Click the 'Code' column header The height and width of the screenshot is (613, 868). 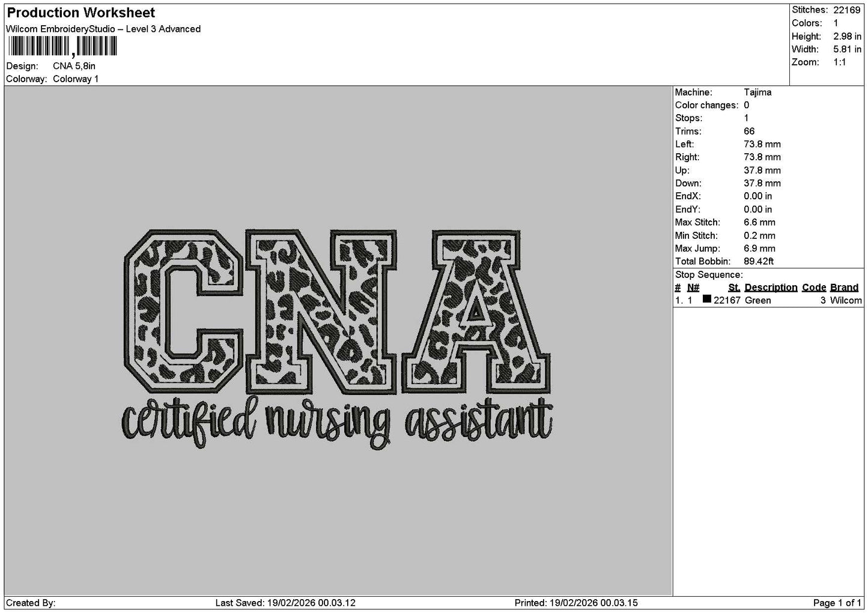click(x=814, y=288)
